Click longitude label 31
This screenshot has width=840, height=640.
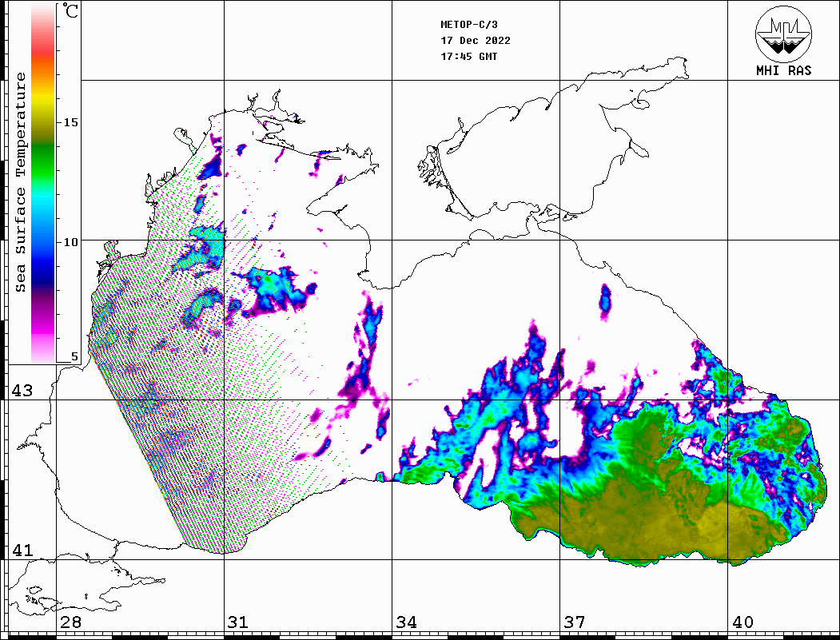click(238, 622)
